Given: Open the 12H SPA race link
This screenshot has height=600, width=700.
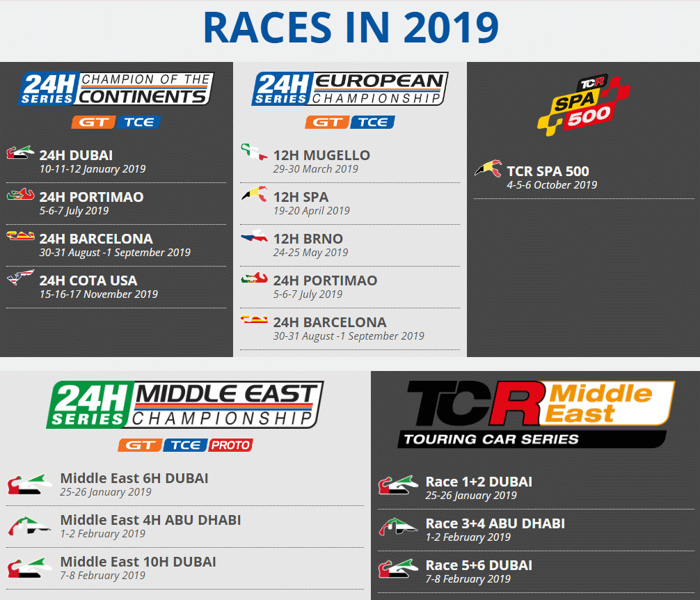Looking at the screenshot, I should [301, 197].
